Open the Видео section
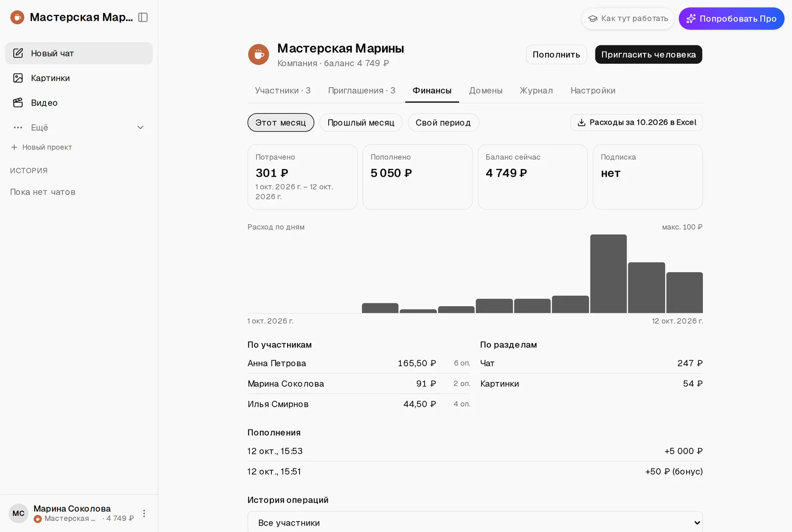 click(x=79, y=102)
